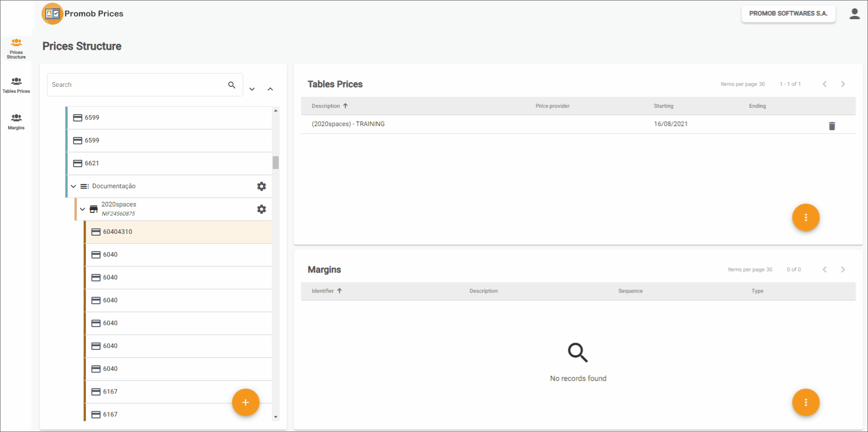868x432 pixels.
Task: Open Margins section in the sidebar
Action: click(x=16, y=121)
